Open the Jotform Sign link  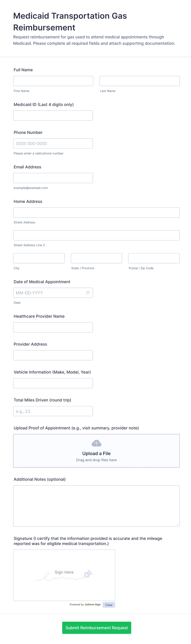click(x=92, y=605)
